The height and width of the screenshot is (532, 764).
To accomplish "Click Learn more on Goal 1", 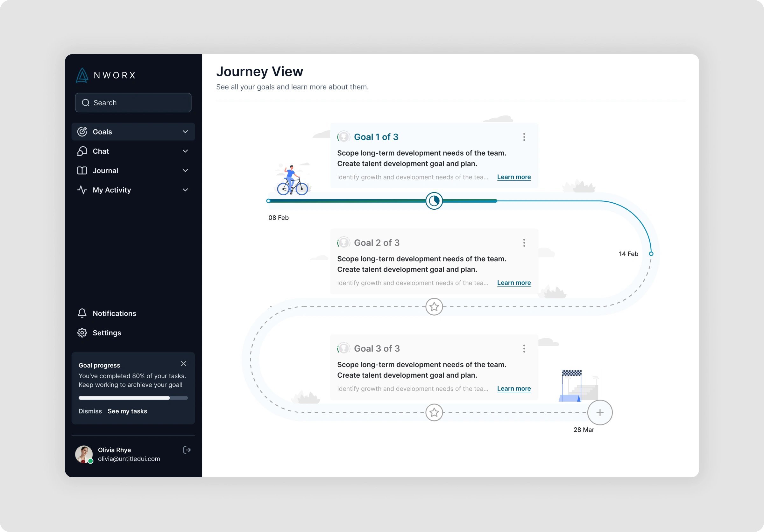I will pos(514,177).
